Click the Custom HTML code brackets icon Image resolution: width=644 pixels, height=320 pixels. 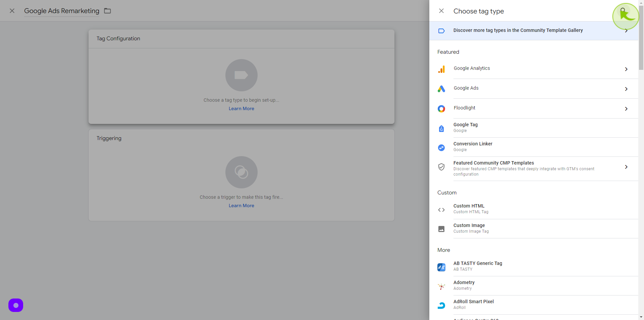[x=441, y=210]
